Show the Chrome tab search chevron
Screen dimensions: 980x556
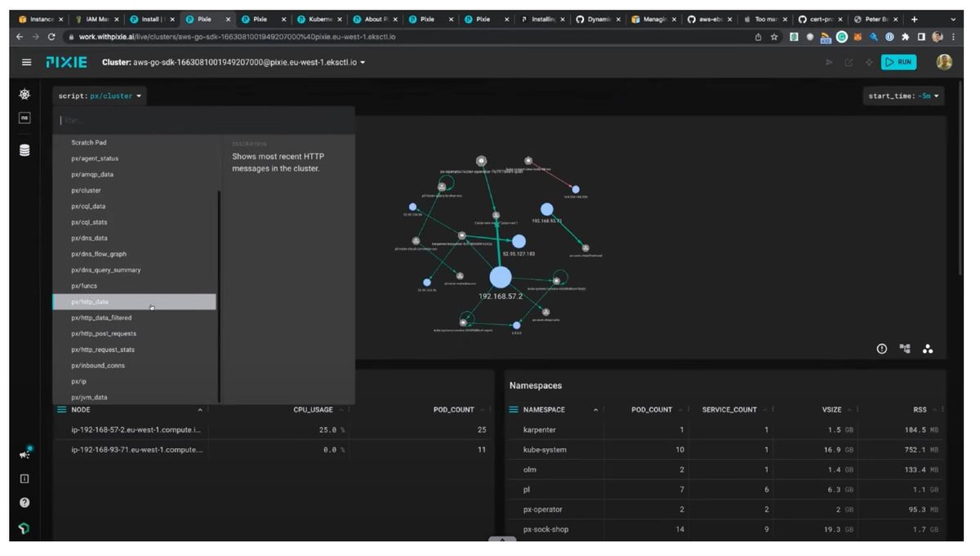tap(953, 19)
